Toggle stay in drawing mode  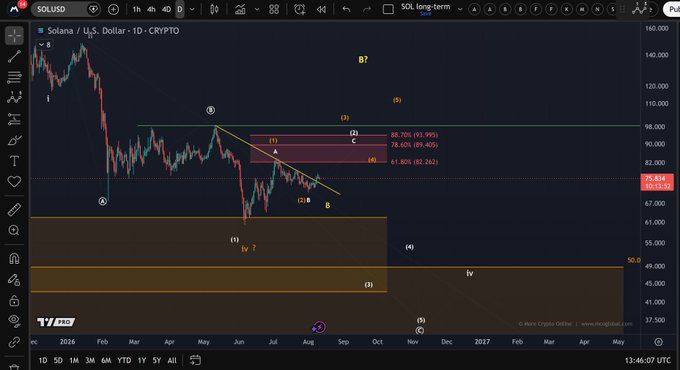click(14, 280)
